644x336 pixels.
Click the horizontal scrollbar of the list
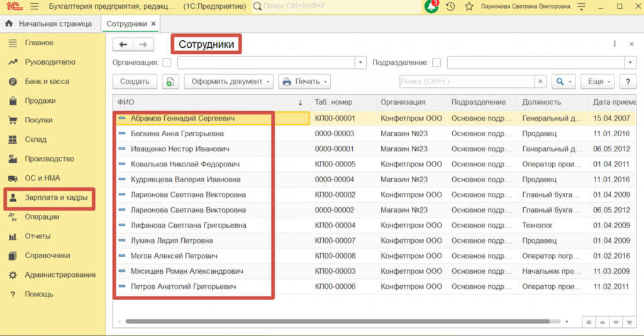click(x=337, y=322)
